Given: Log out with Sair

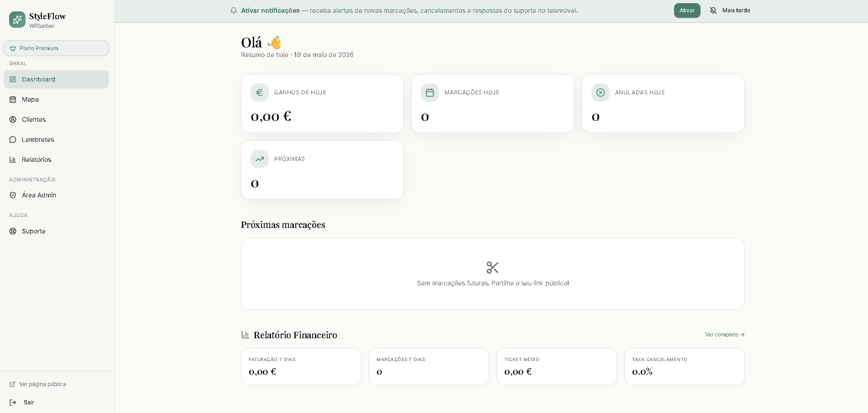Looking at the screenshot, I should (x=22, y=403).
